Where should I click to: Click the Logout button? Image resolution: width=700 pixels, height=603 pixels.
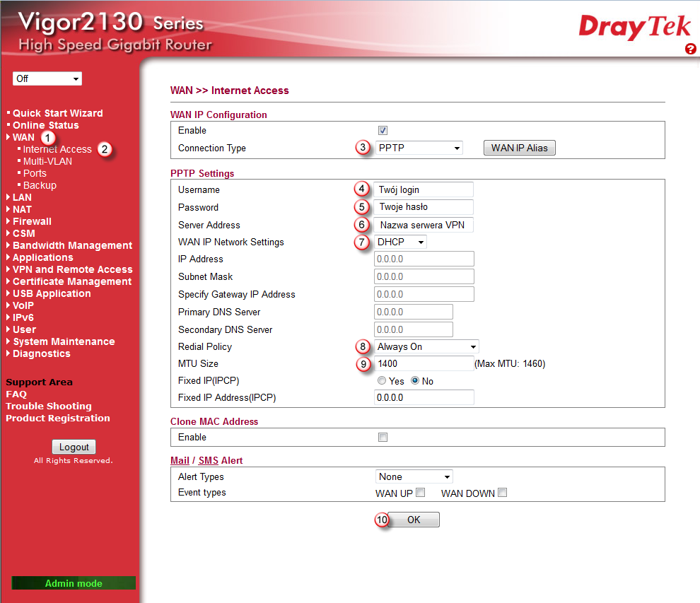[74, 447]
